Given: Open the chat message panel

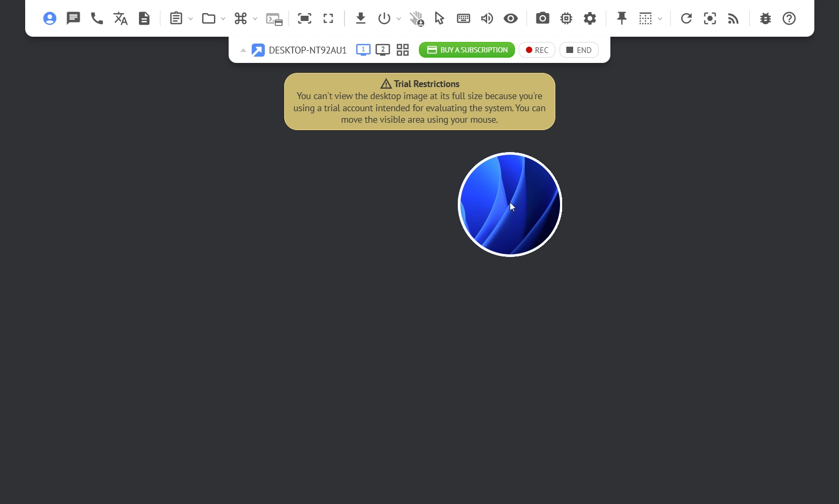Looking at the screenshot, I should (x=73, y=19).
